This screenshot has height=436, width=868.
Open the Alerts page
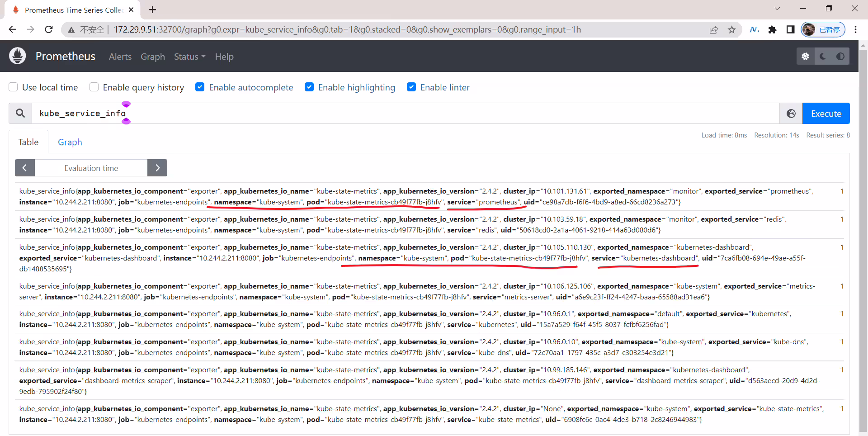(x=120, y=57)
